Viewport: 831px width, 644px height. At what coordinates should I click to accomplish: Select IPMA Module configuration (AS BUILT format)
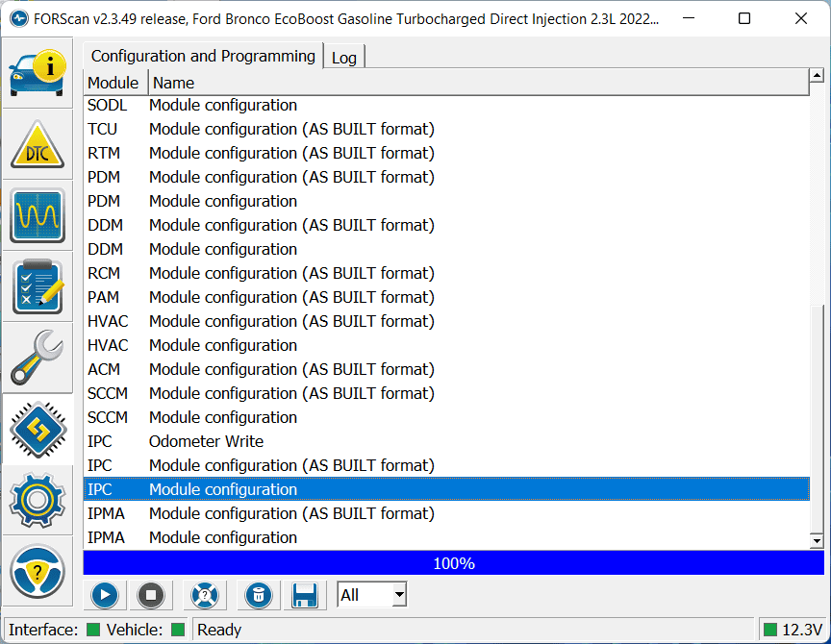coord(291,513)
